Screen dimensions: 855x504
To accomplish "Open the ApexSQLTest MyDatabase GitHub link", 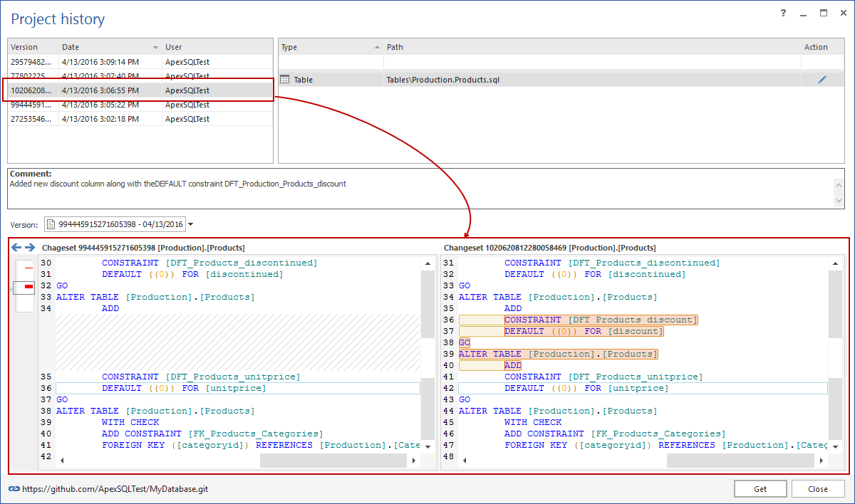I will [114, 489].
